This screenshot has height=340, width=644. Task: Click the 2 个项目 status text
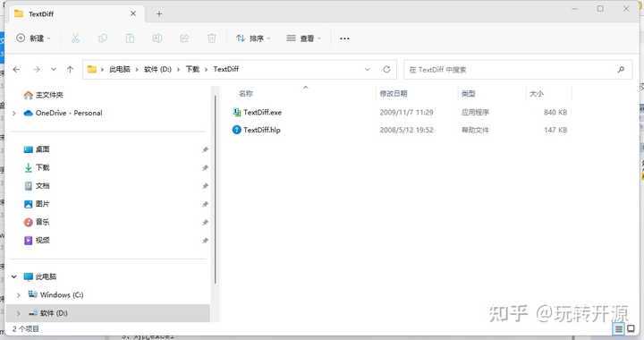(x=25, y=329)
